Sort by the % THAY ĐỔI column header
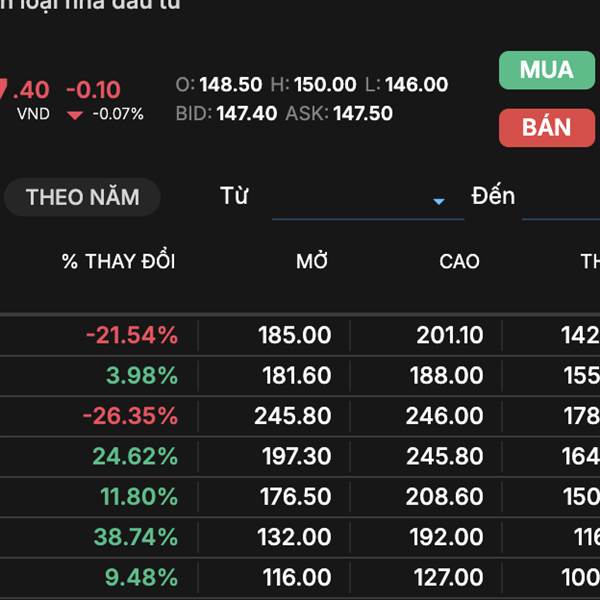The height and width of the screenshot is (600, 600). click(118, 262)
